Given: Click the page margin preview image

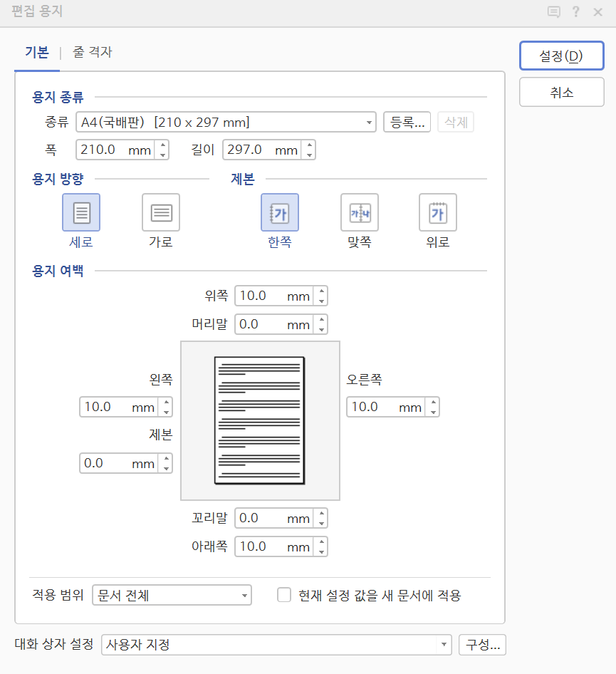Looking at the screenshot, I should pos(259,420).
